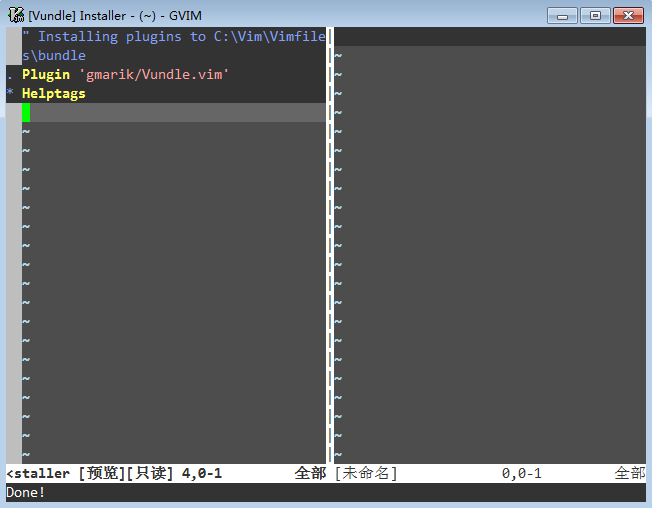Screen dimensions: 652x508
Task: Click the asterisk sign beside Helptags
Action: [10, 92]
